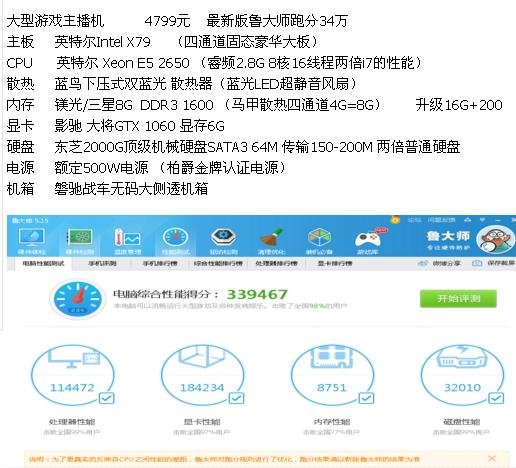
Task: Toggle the checkbox beside the 32010 score
Action: point(496,398)
